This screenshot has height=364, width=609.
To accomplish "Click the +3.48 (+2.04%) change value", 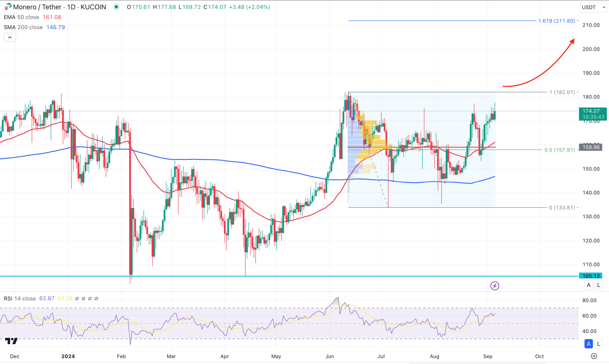I will pyautogui.click(x=250, y=7).
